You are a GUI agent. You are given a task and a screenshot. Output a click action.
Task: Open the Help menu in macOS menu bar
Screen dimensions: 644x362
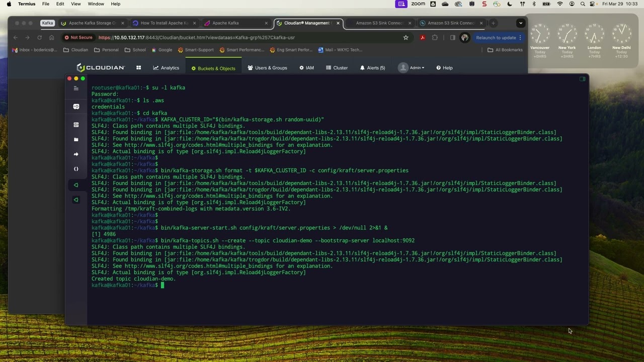click(115, 4)
